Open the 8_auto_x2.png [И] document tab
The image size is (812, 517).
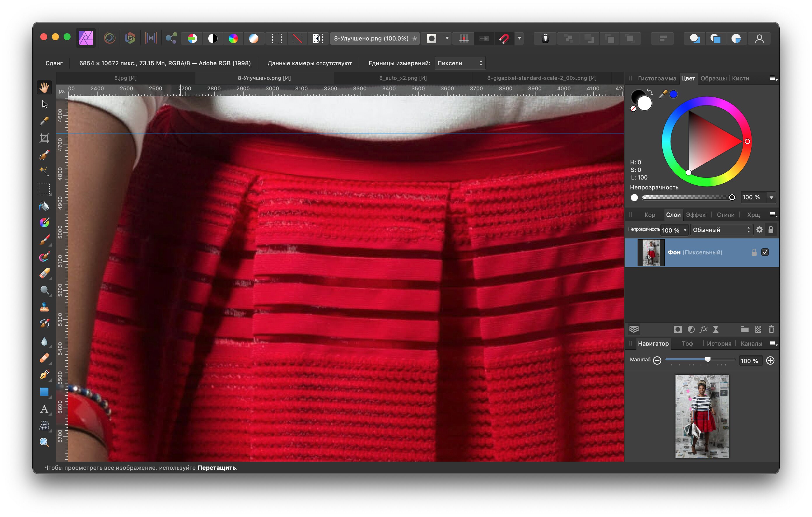coord(403,78)
